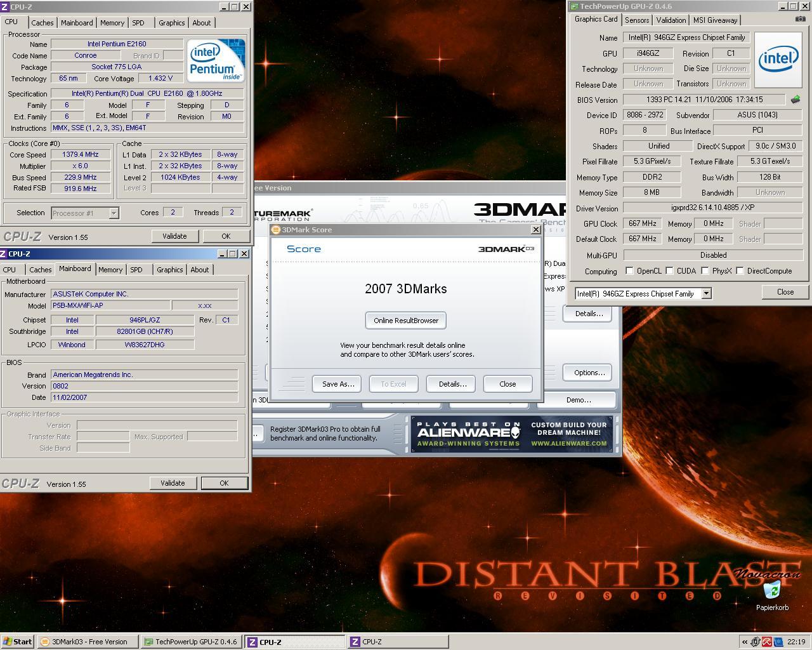The height and width of the screenshot is (650, 812).
Task: Enable the OpenCL checkbox in GPU-Z
Action: 629,271
